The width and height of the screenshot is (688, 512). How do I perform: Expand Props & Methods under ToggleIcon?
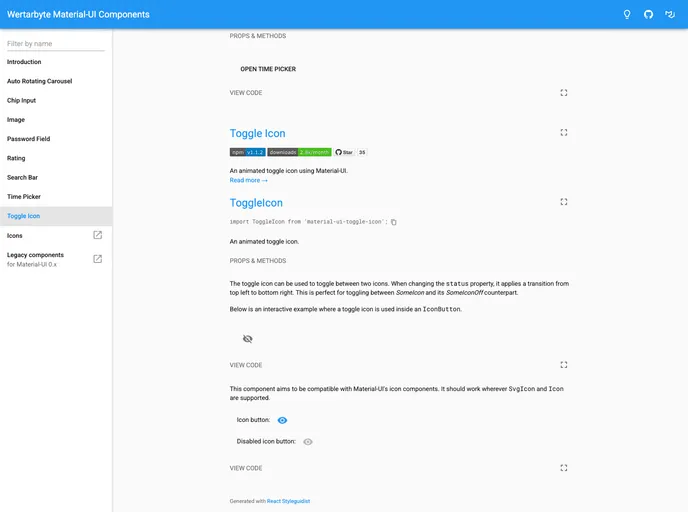click(x=258, y=261)
